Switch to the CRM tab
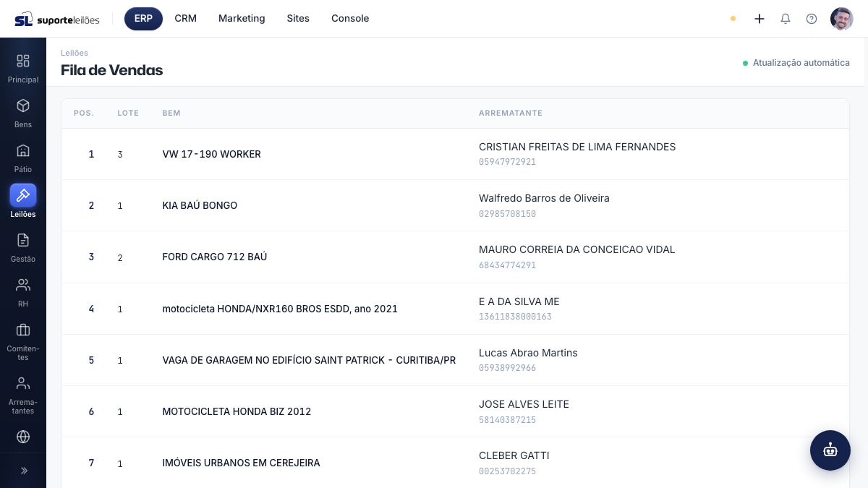The height and width of the screenshot is (488, 868). pos(185,19)
